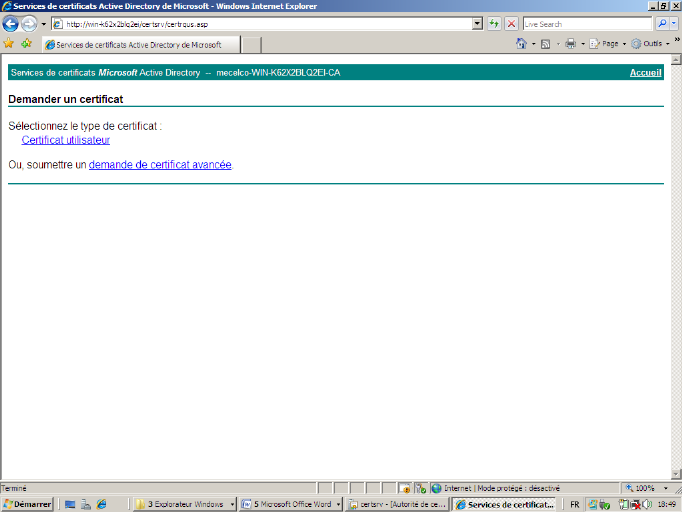This screenshot has height=512, width=682.
Task: Click the Demander un certificat heading
Action: pos(66,99)
